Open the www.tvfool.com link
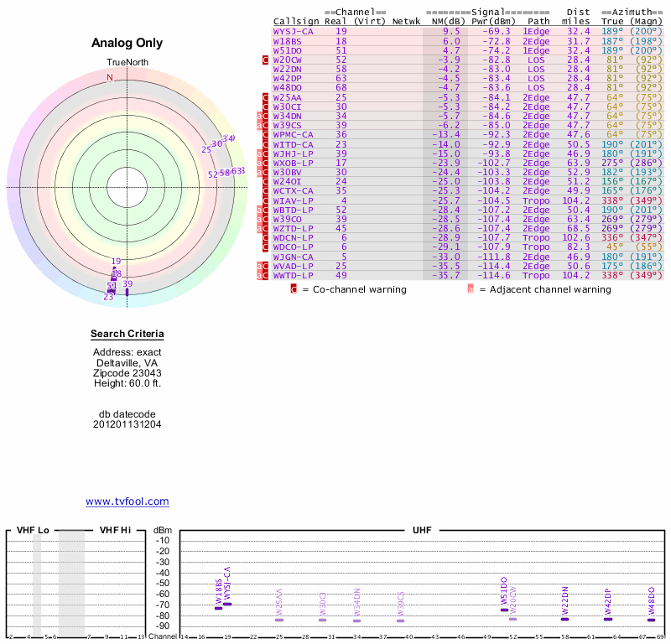 127,501
